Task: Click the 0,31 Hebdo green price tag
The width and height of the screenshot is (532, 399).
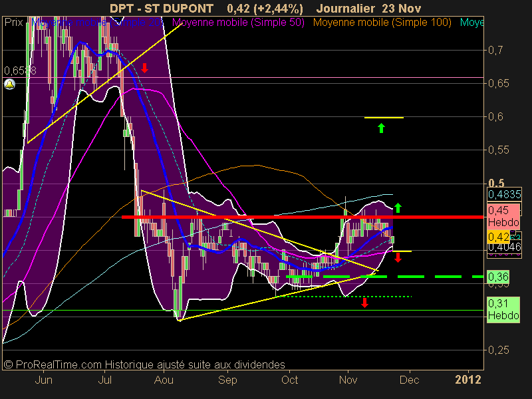Action: (503, 309)
